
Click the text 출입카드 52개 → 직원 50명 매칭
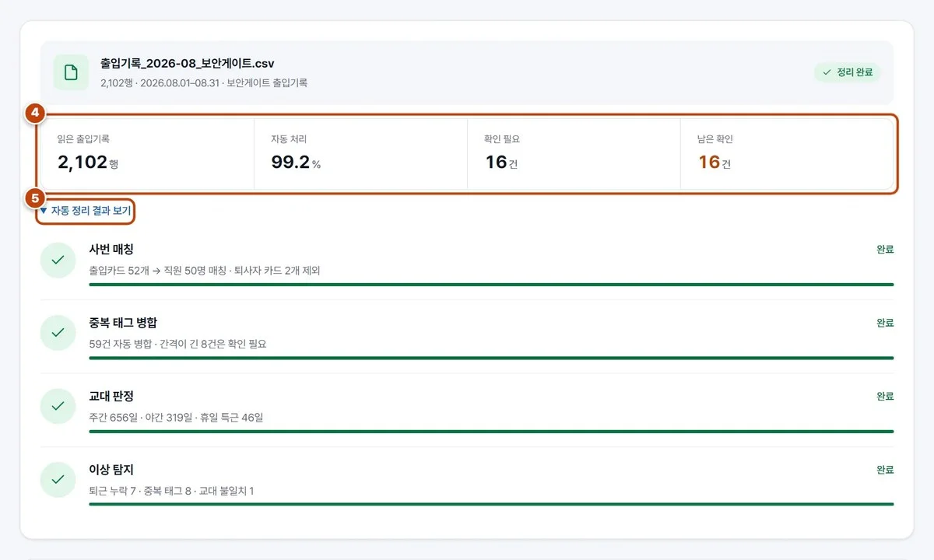[x=157, y=271]
